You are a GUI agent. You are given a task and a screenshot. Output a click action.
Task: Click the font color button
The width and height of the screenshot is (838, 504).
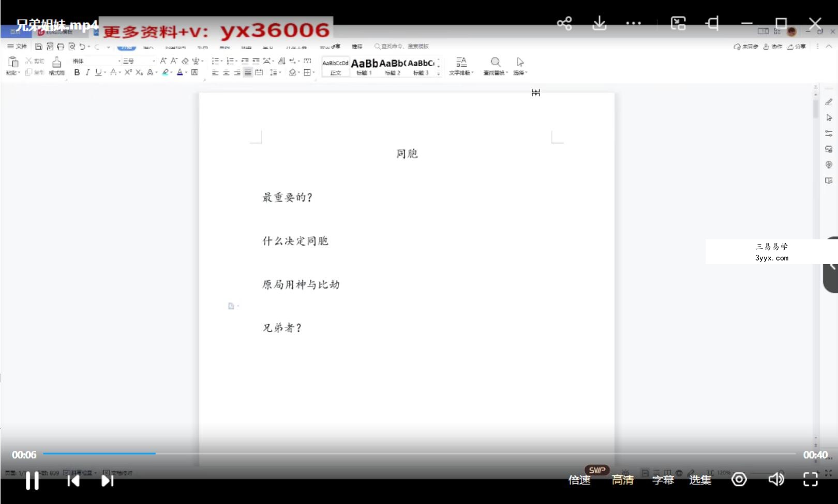click(180, 72)
